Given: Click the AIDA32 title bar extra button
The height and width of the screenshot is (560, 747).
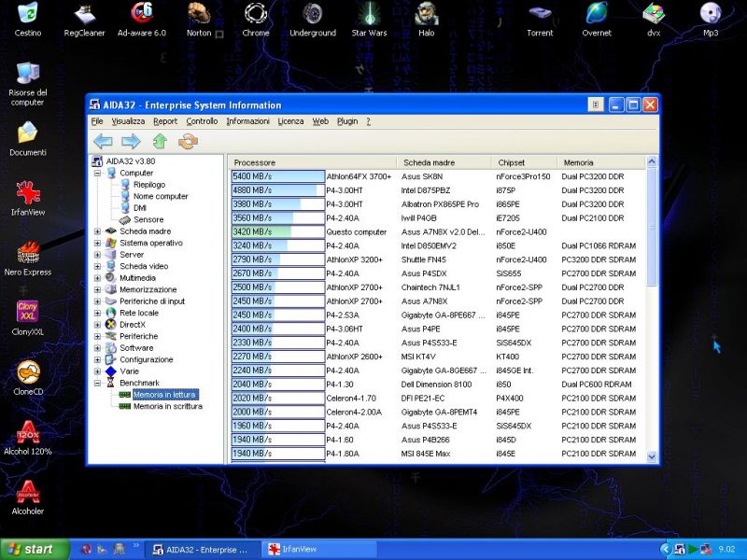Looking at the screenshot, I should [x=596, y=105].
